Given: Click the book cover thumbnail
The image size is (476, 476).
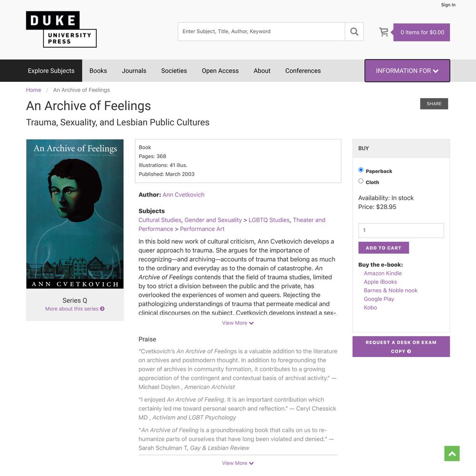Looking at the screenshot, I should (x=75, y=214).
